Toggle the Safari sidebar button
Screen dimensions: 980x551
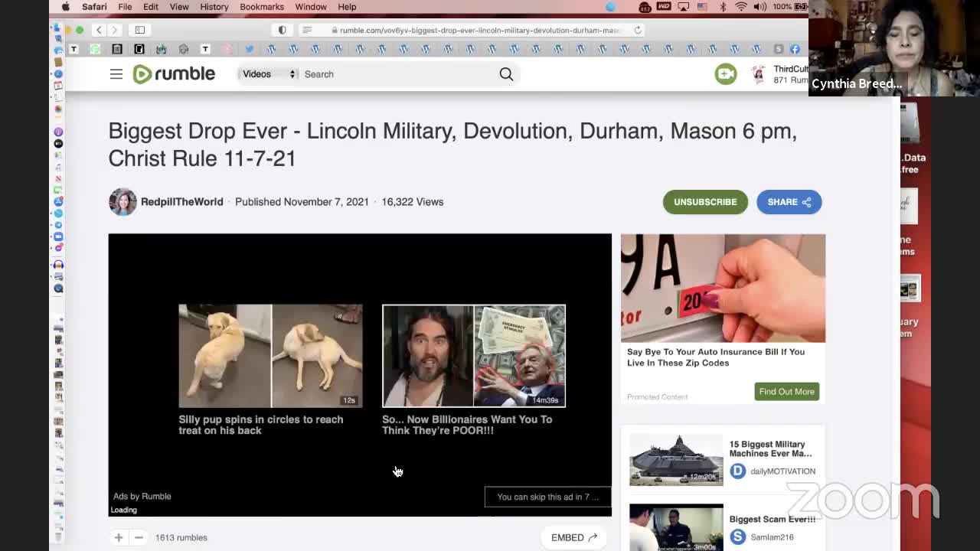tap(140, 30)
